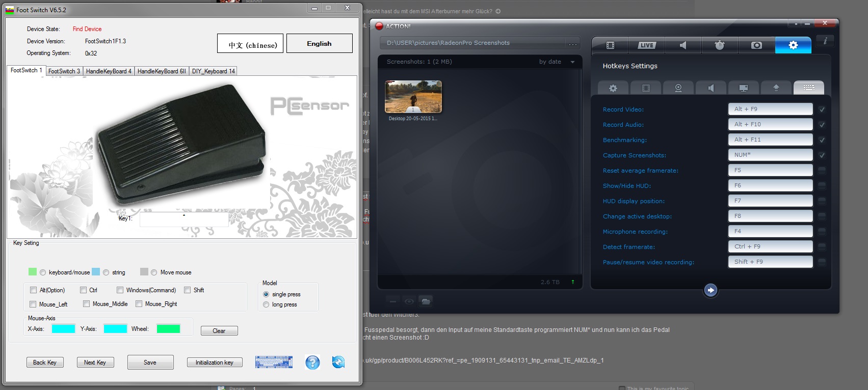Enable the Mouse_Left checkbox
868x390 pixels.
[x=33, y=304]
